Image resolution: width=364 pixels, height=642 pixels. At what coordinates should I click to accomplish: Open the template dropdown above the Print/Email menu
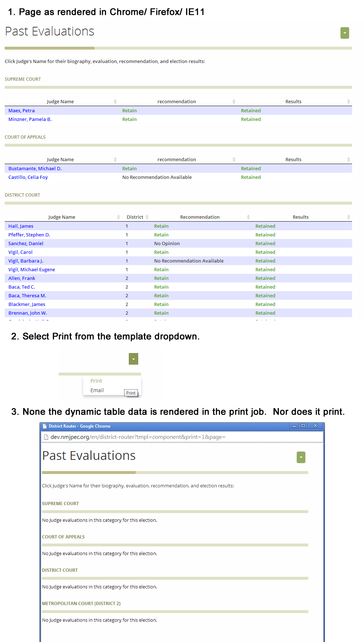coord(134,359)
